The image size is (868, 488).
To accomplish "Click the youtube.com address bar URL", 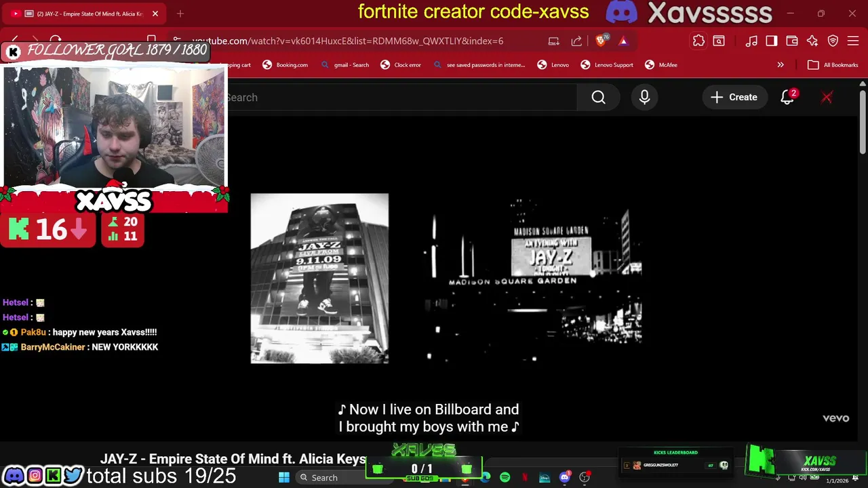I will pyautogui.click(x=347, y=41).
